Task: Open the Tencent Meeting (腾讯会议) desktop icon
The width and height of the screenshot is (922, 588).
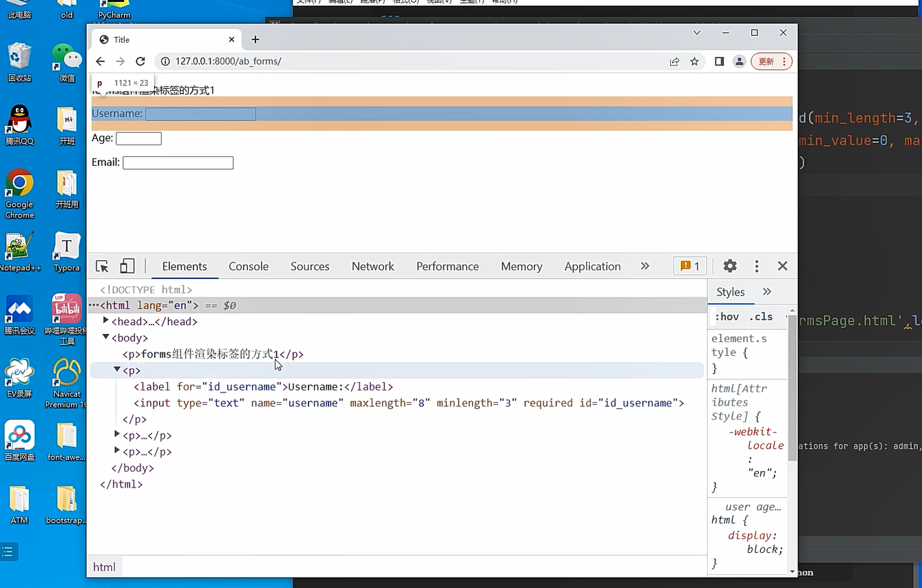Action: tap(19, 316)
